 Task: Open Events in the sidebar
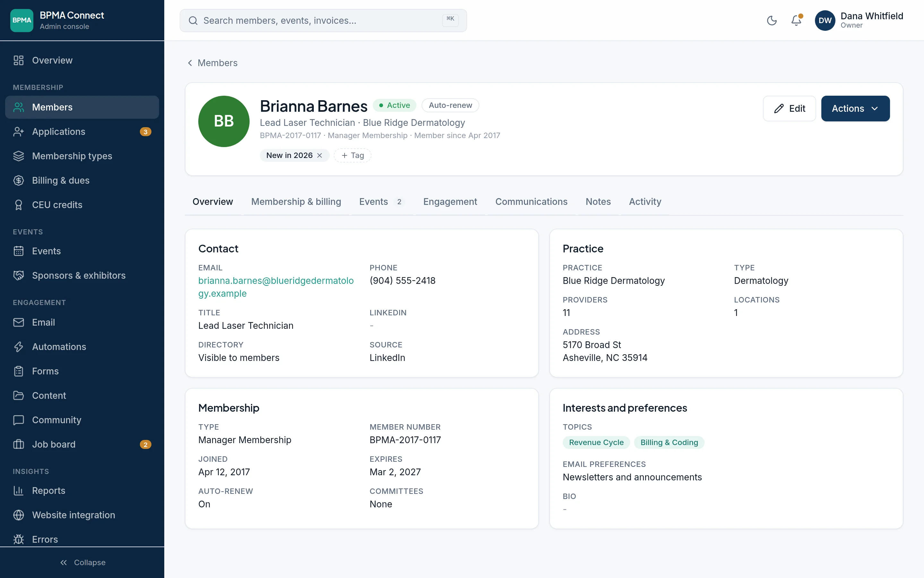[x=82, y=251]
